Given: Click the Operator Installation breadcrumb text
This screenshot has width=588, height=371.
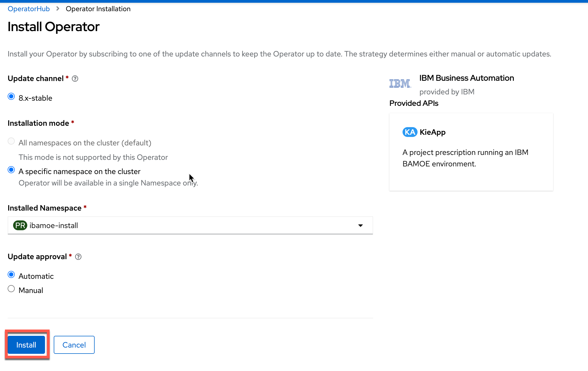Looking at the screenshot, I should (x=98, y=9).
